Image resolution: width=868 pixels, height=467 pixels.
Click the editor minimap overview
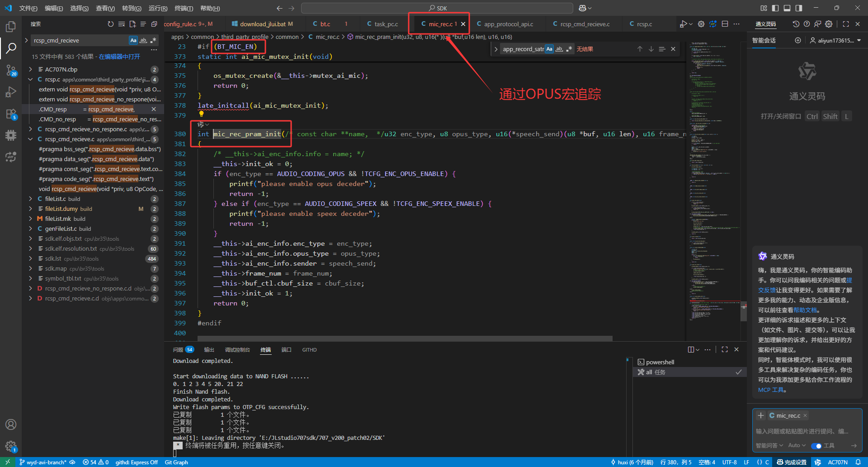(714, 181)
